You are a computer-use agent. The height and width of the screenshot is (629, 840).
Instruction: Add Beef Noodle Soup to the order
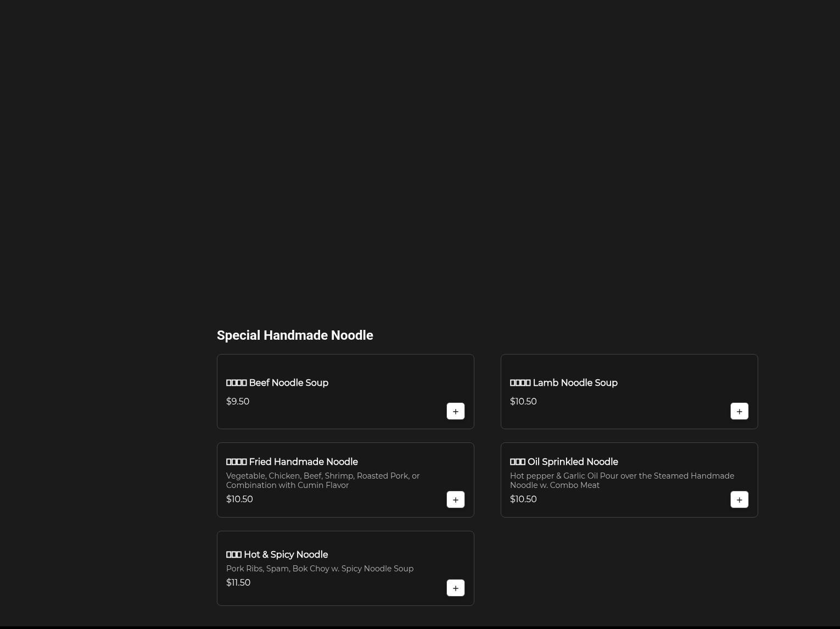[x=456, y=411]
